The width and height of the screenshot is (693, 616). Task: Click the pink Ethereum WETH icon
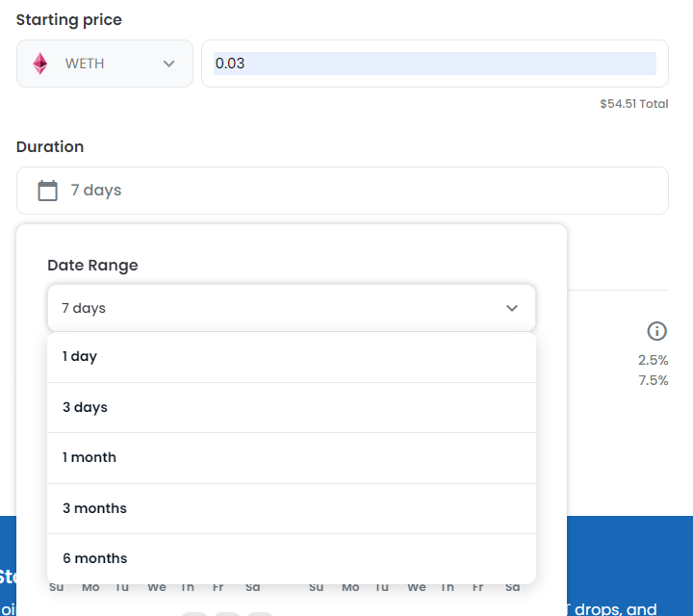pyautogui.click(x=40, y=64)
